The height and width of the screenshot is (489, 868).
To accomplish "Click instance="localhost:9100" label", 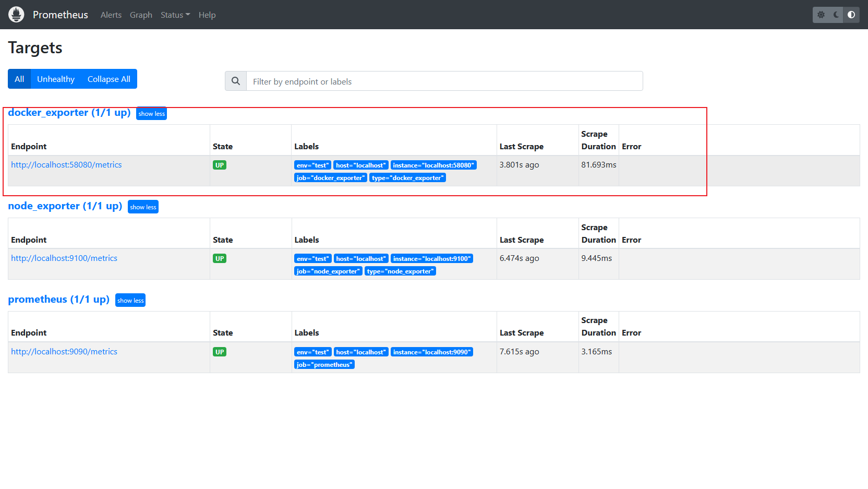I will pyautogui.click(x=432, y=258).
